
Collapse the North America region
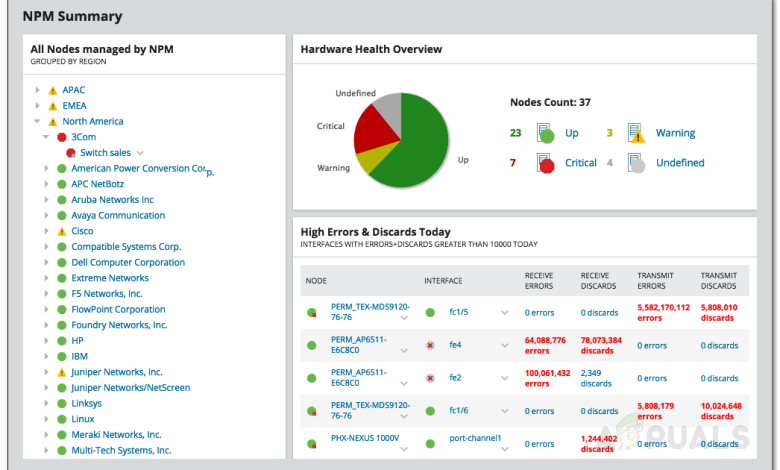pos(37,121)
